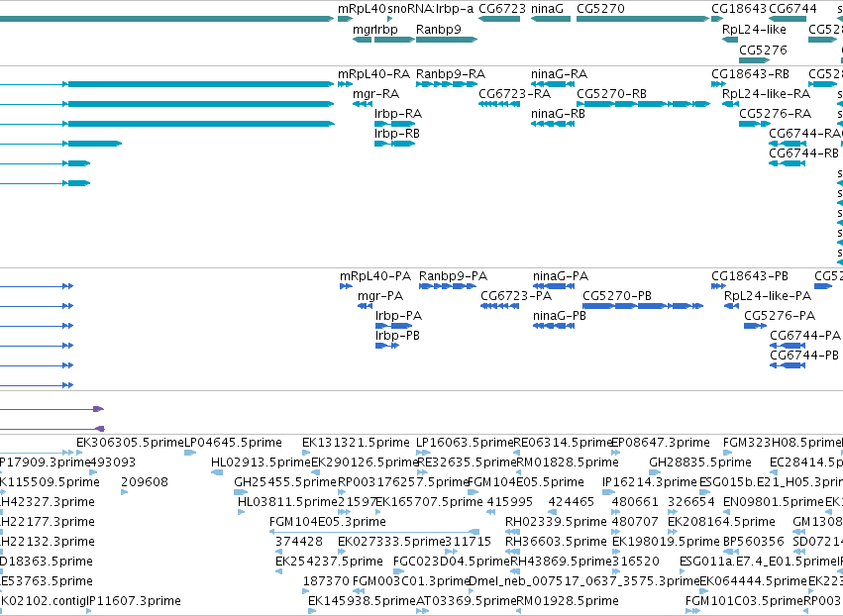The image size is (843, 616).
Task: Click the EK208164.5prime EST label
Action: pos(721,523)
